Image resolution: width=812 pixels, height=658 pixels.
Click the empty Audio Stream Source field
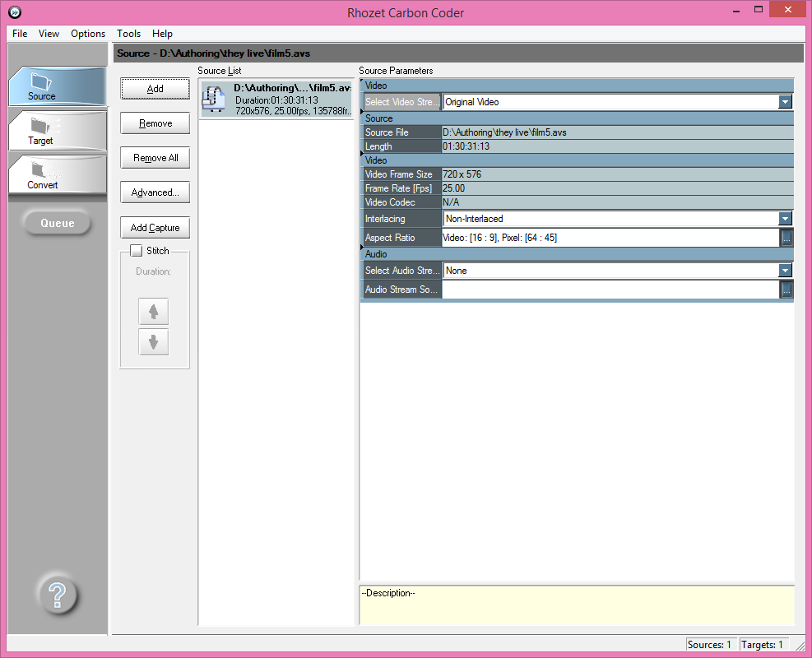click(x=610, y=290)
